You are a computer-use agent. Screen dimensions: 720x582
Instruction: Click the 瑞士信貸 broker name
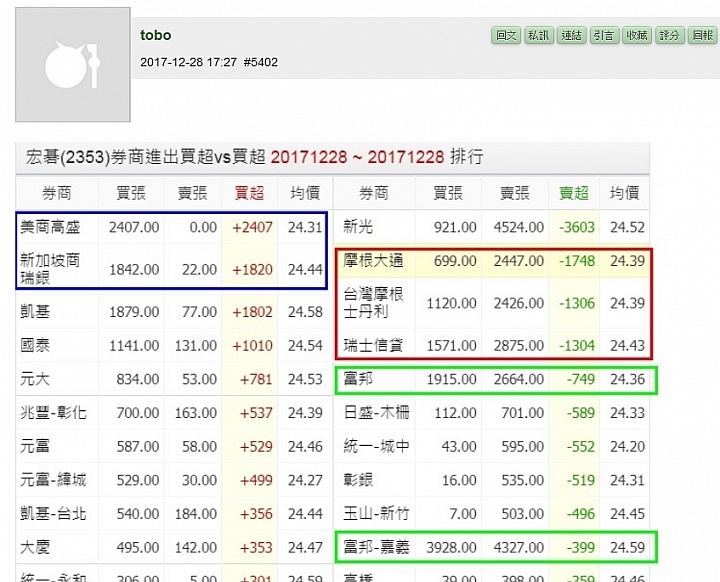click(x=373, y=345)
